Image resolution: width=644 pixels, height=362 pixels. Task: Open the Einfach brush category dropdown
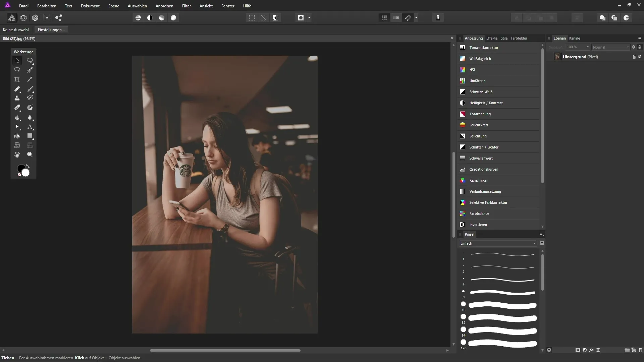click(x=498, y=243)
